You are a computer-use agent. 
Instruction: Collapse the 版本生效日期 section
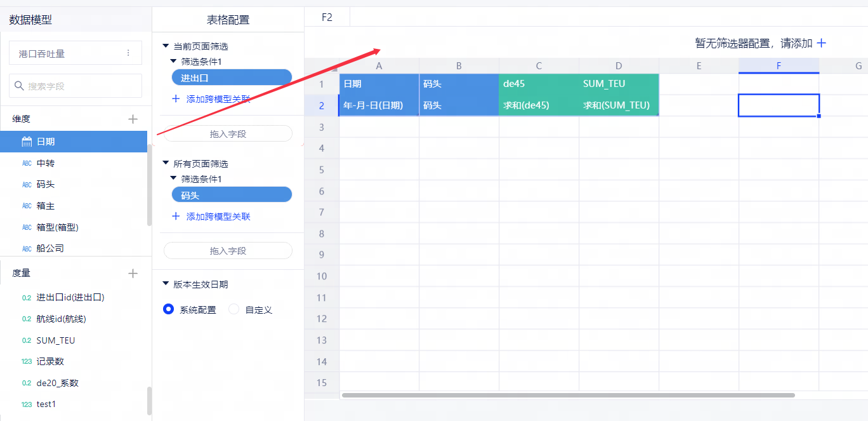166,284
